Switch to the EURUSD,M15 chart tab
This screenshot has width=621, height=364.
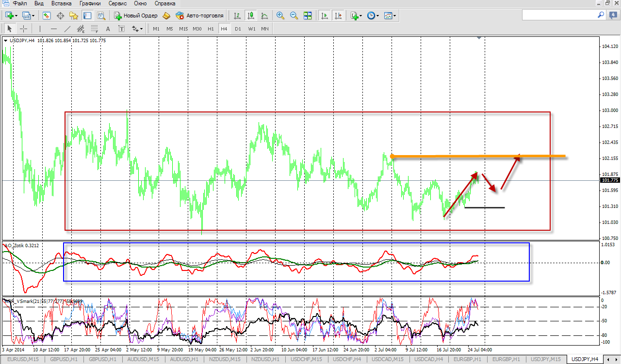pyautogui.click(x=23, y=359)
